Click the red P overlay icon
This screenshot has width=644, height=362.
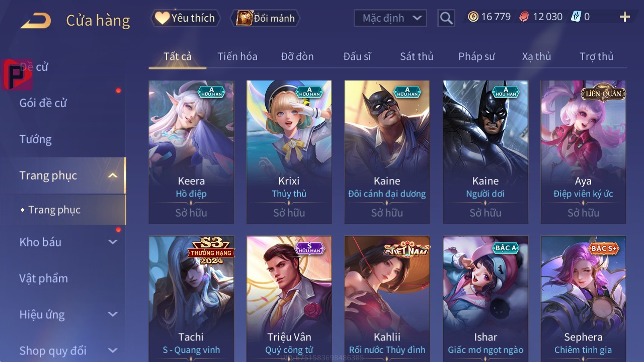(18, 74)
